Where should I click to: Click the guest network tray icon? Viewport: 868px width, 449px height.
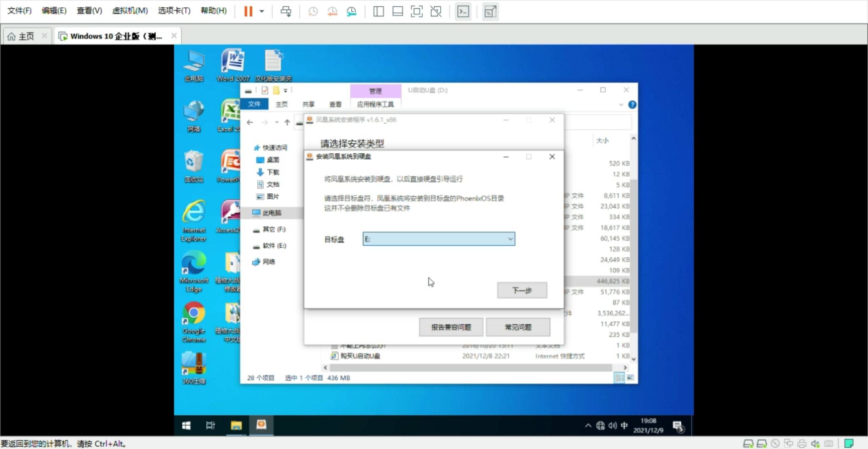tap(600, 425)
